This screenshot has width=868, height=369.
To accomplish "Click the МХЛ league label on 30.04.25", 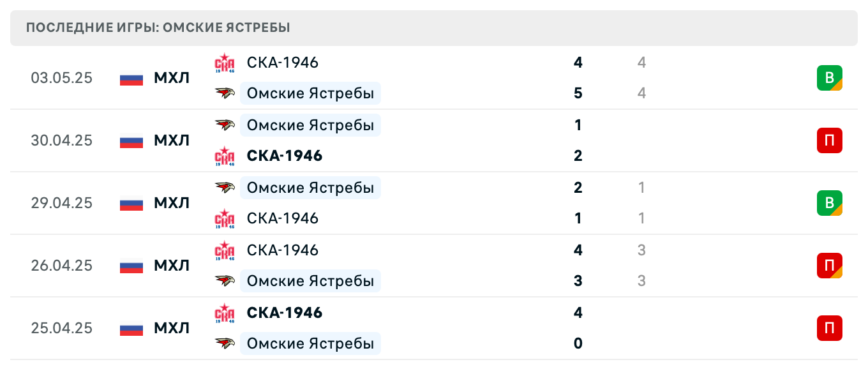I will pos(171,140).
